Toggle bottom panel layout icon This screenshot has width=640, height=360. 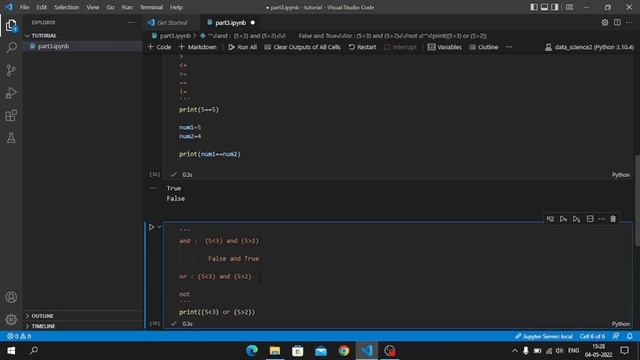pyautogui.click(x=544, y=7)
